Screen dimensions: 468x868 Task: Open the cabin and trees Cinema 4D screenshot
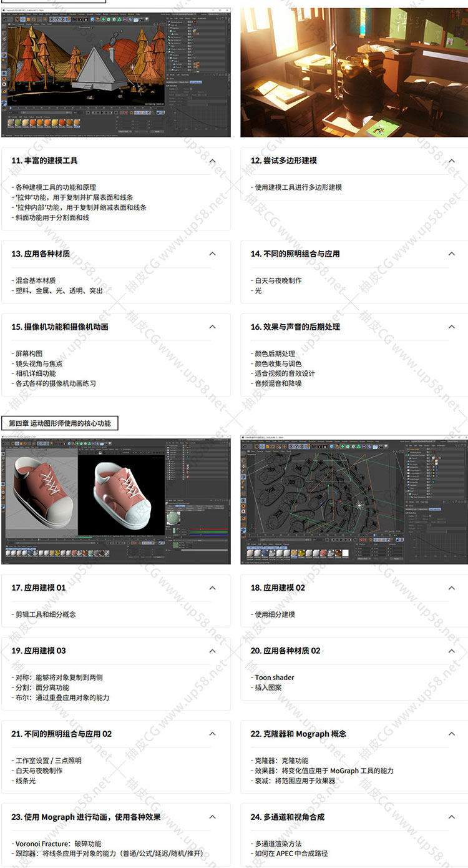116,72
